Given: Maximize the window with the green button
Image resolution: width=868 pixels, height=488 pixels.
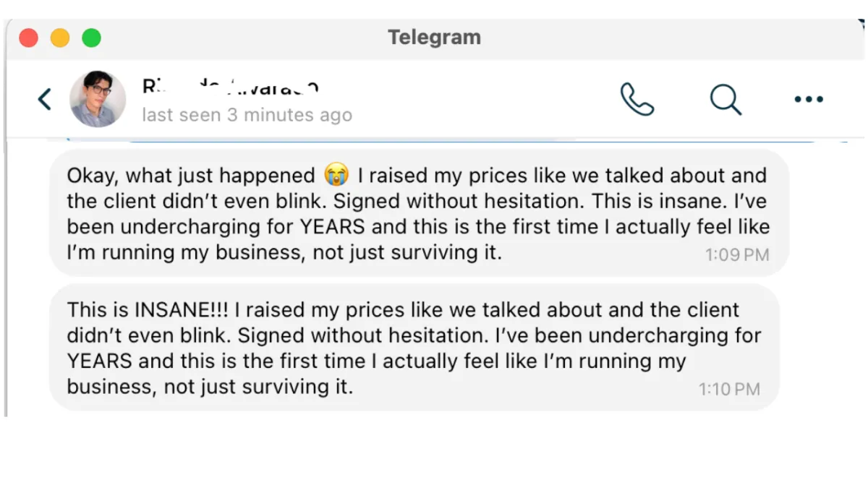Looking at the screenshot, I should pyautogui.click(x=91, y=38).
